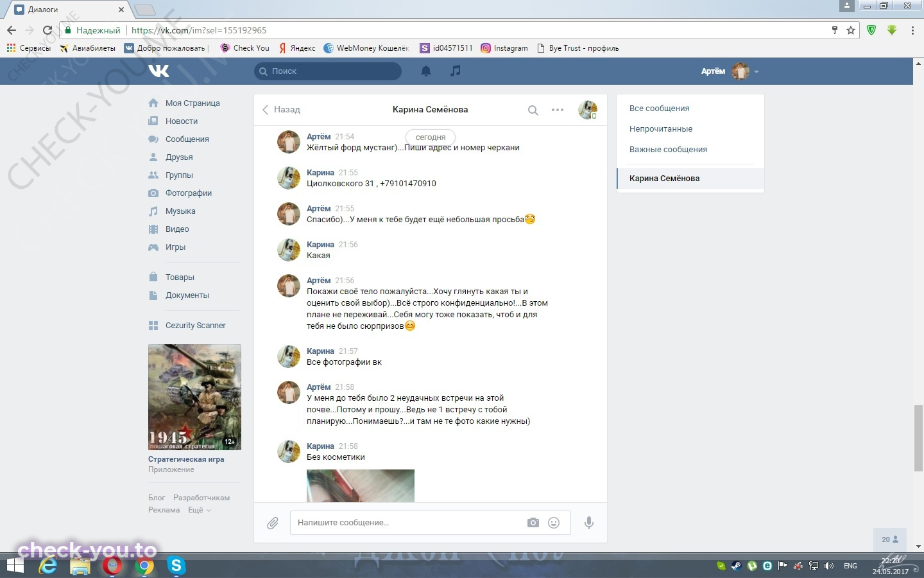Bookmark this page with the star
The image size is (924, 578).
[x=851, y=30]
